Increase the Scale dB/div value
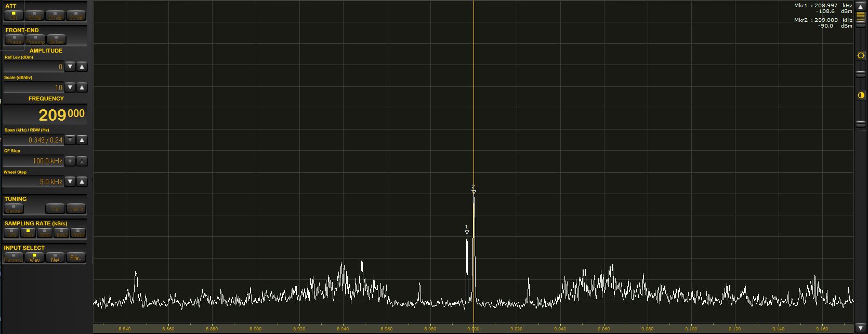This screenshot has width=868, height=334. [82, 87]
